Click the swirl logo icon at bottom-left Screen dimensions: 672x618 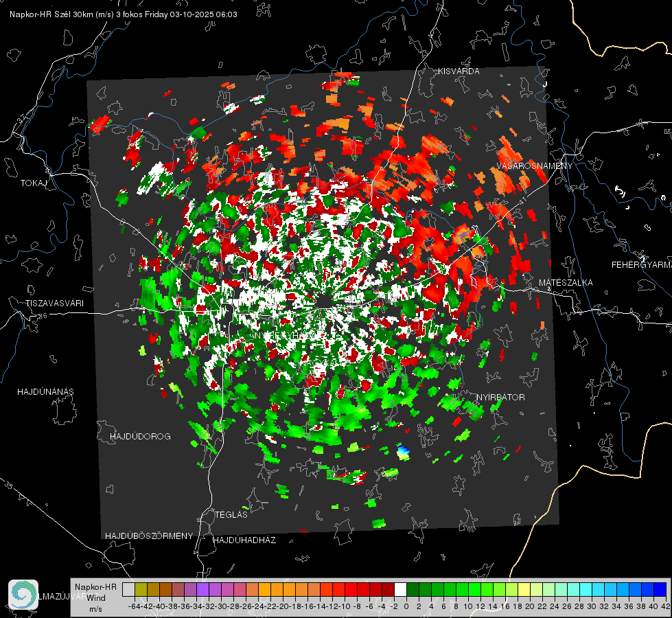(23, 595)
